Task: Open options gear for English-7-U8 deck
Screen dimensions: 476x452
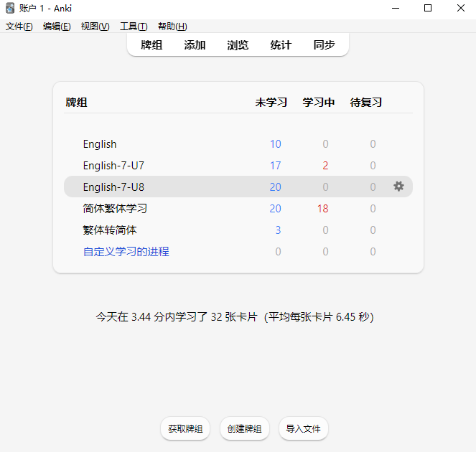Action: pyautogui.click(x=398, y=187)
